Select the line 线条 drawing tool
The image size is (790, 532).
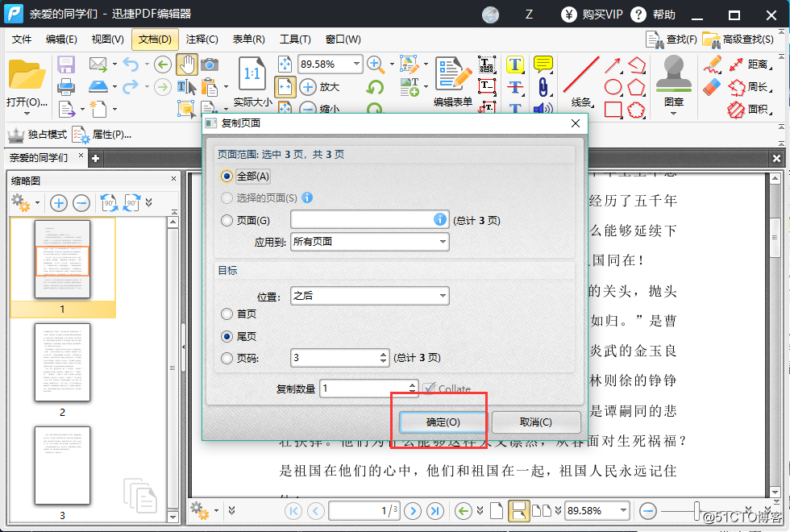point(581,81)
